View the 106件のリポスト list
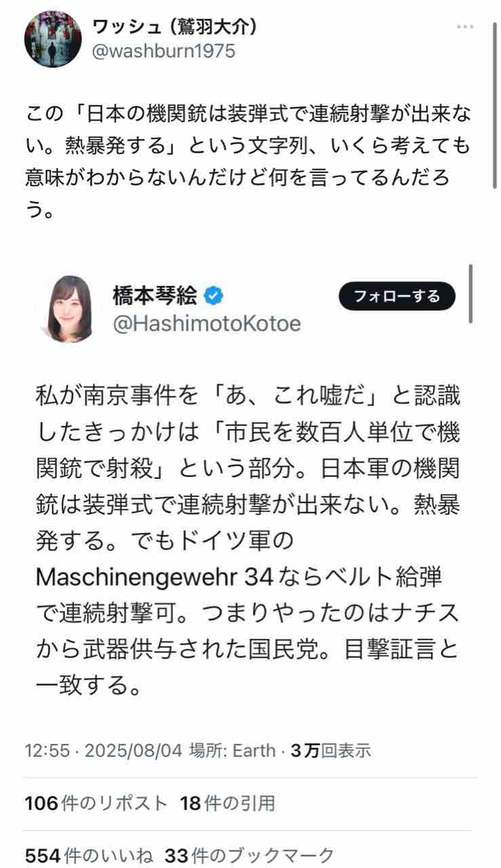The width and height of the screenshot is (501, 868). pyautogui.click(x=96, y=804)
